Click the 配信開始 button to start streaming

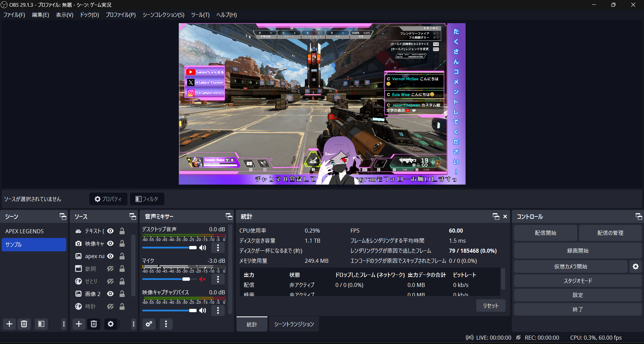tap(546, 233)
